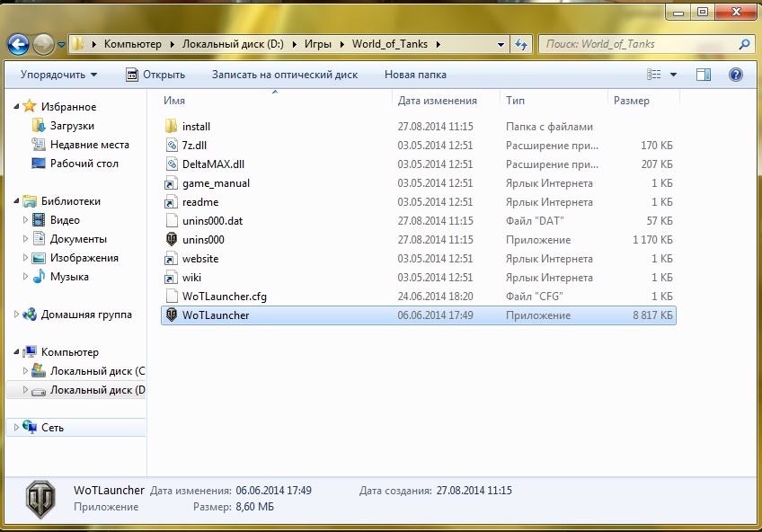Toggle the preview pane button

[704, 75]
